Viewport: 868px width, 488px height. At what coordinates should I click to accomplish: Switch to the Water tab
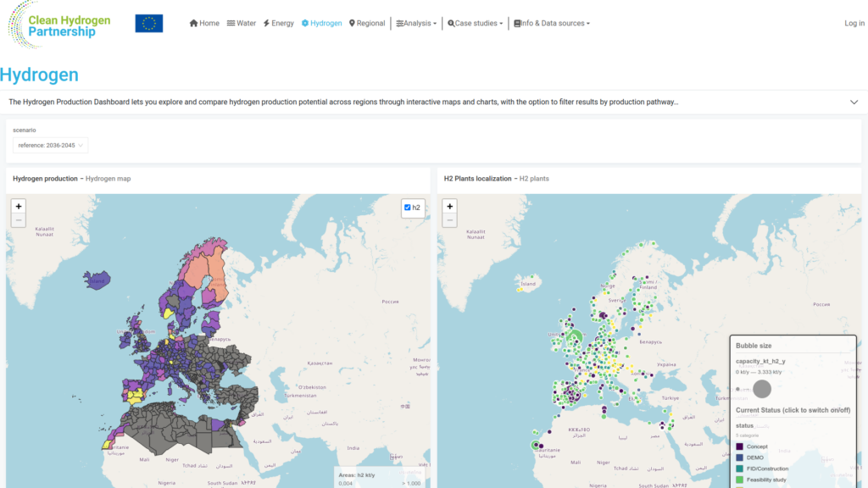point(242,23)
